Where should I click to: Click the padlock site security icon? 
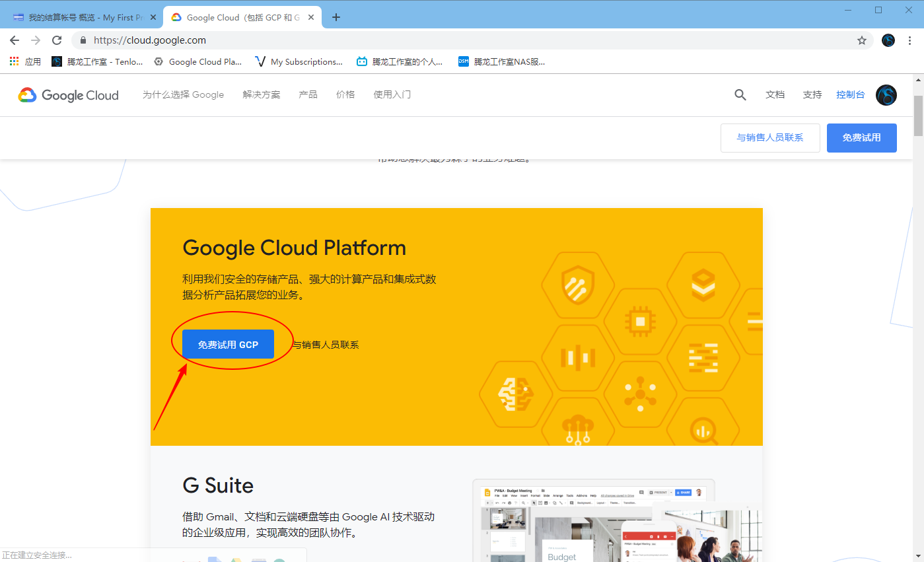[x=83, y=40]
